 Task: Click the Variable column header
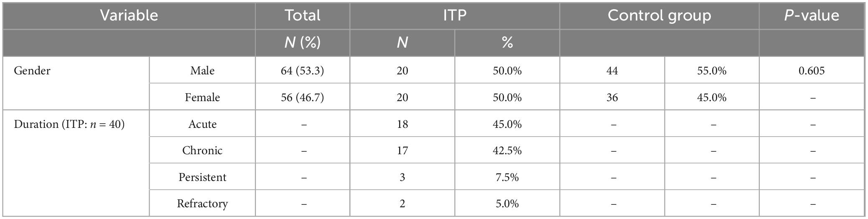(129, 15)
